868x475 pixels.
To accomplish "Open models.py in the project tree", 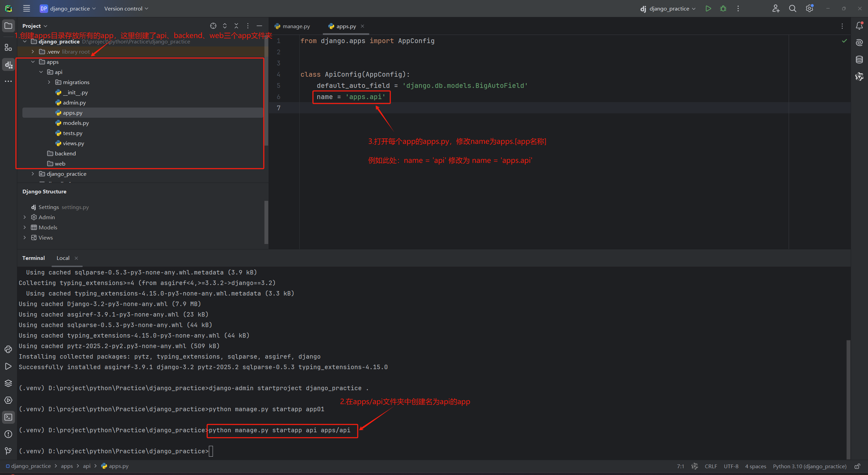I will pos(76,123).
